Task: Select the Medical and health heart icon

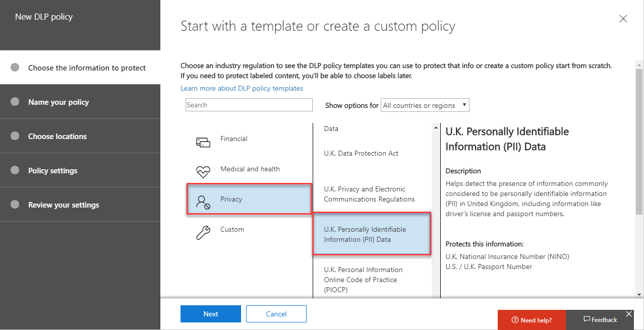Action: (203, 172)
